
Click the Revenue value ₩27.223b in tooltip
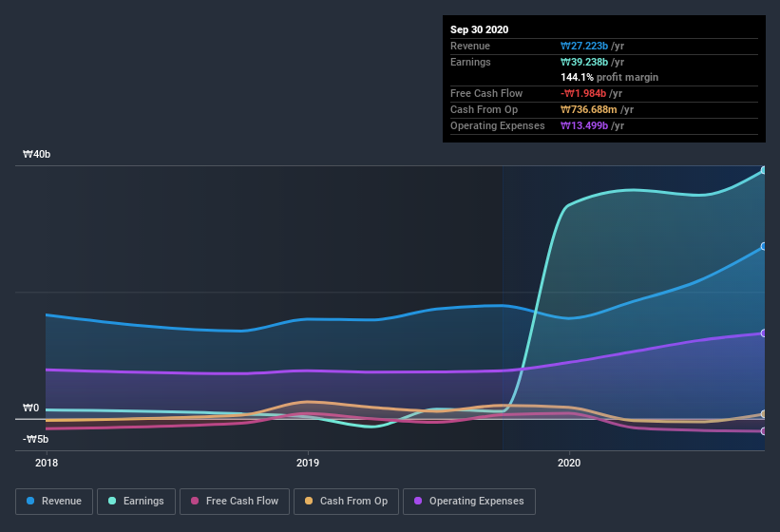(584, 46)
